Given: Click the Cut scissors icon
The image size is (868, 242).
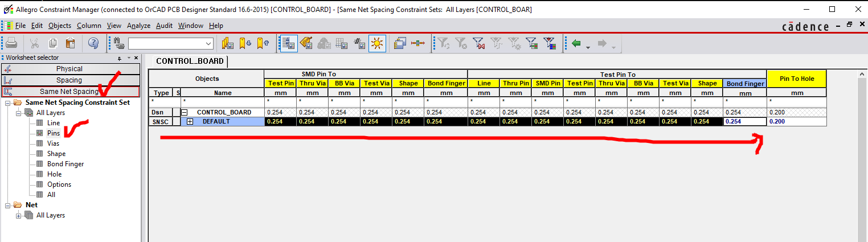Looking at the screenshot, I should pyautogui.click(x=35, y=43).
